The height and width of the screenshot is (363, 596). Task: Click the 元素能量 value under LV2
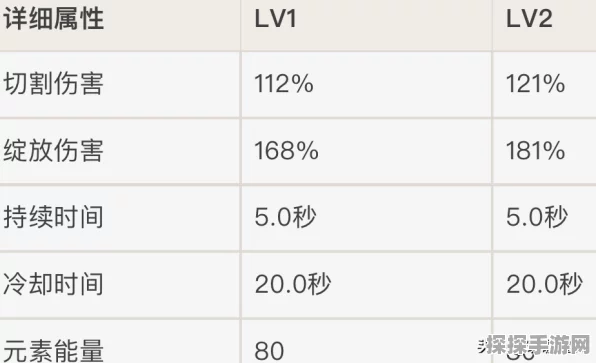tap(520, 355)
